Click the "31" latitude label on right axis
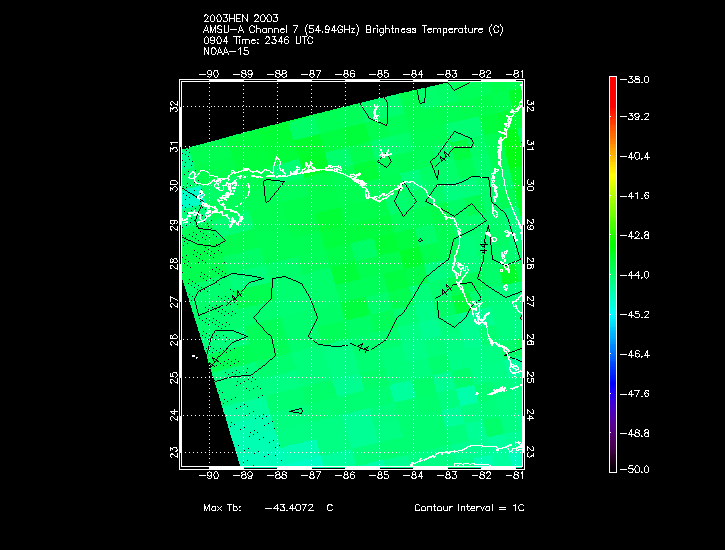Viewport: 725px width, 550px height. [x=530, y=146]
